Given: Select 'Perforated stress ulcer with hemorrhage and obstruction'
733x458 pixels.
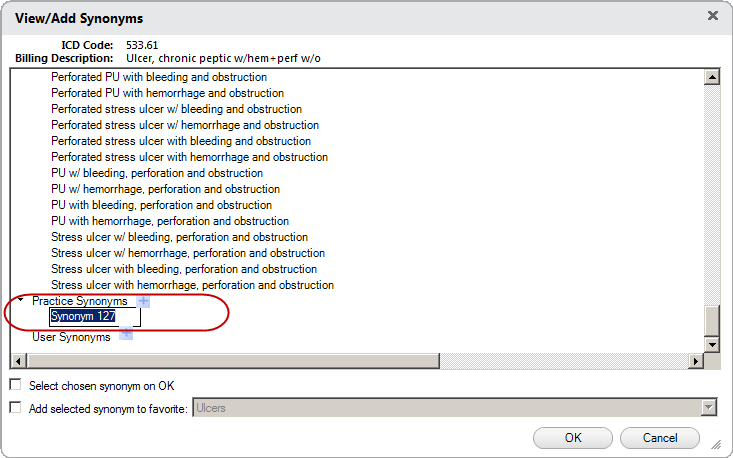Looking at the screenshot, I should (x=189, y=157).
